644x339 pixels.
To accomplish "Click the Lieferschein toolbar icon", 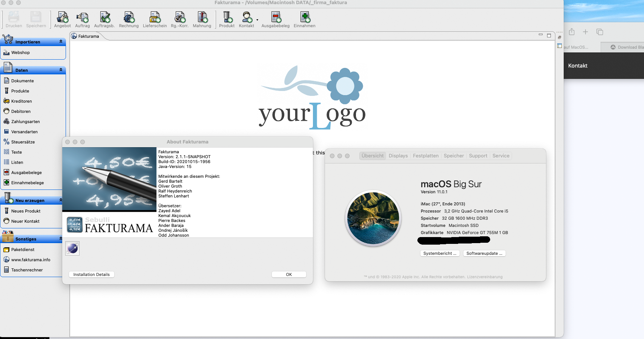I will tap(155, 20).
